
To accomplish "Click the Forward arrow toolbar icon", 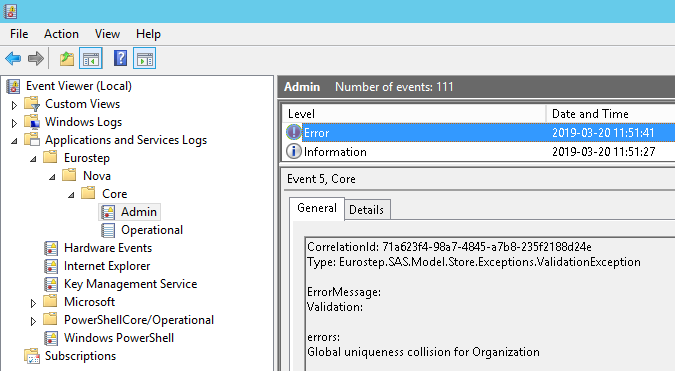I will point(36,58).
